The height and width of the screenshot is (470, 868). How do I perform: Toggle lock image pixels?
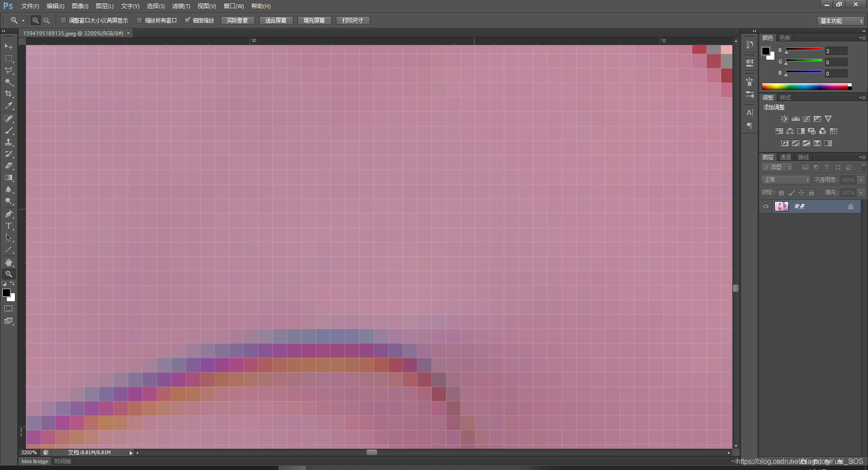coord(792,193)
